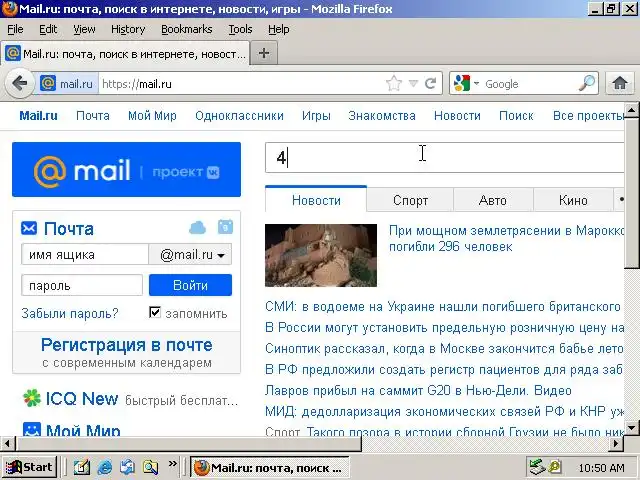
Task: Go back with the browser back arrow
Action: 19,84
